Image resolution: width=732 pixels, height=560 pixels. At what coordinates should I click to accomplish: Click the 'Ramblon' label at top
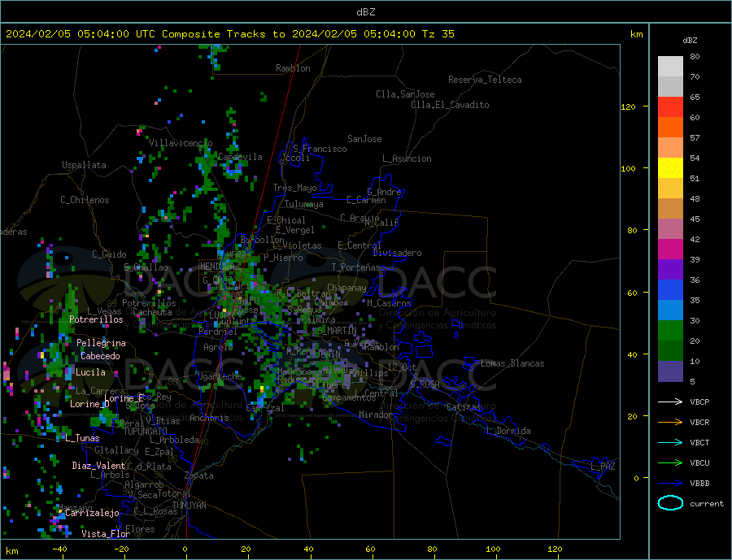click(x=293, y=68)
